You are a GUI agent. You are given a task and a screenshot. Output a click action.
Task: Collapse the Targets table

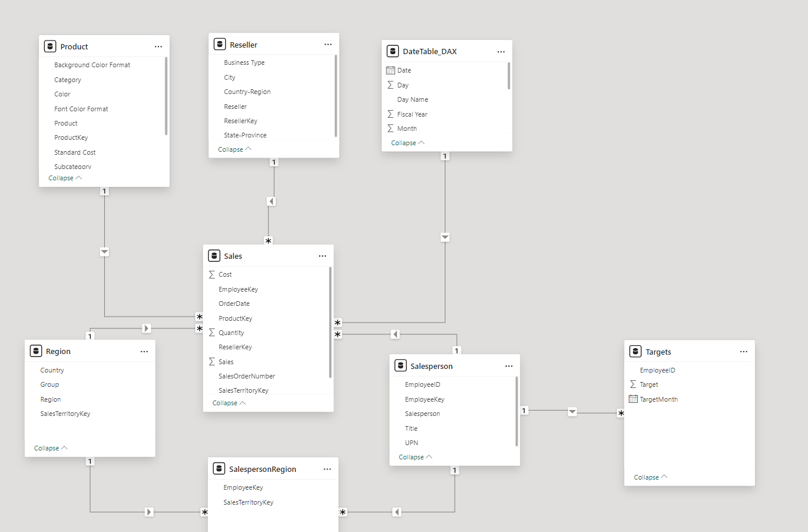[651, 477]
